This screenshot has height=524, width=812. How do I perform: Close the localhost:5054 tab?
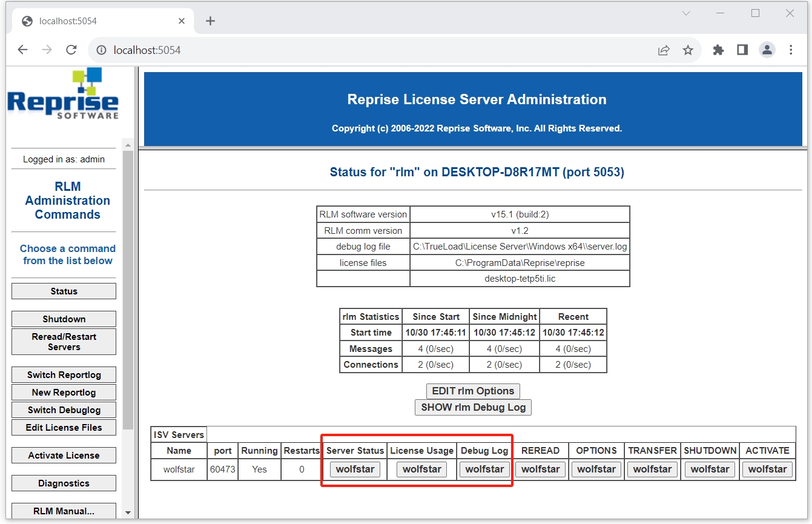click(x=182, y=21)
